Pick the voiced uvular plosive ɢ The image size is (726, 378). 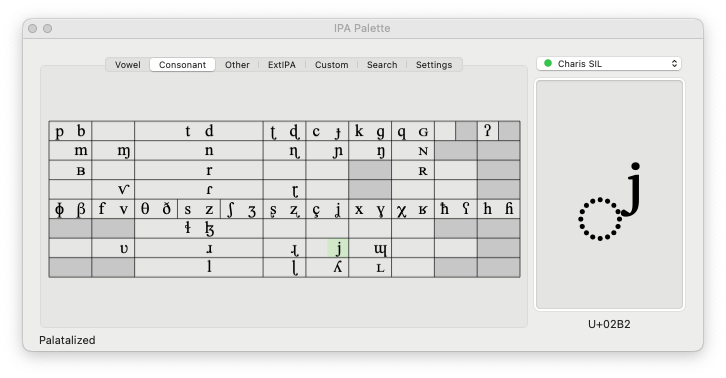(x=423, y=132)
